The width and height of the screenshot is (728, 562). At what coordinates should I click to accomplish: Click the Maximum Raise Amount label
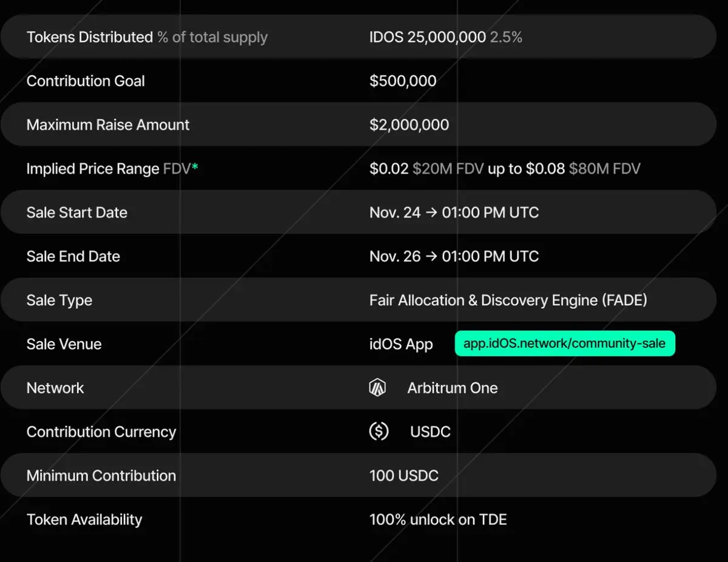(x=108, y=124)
